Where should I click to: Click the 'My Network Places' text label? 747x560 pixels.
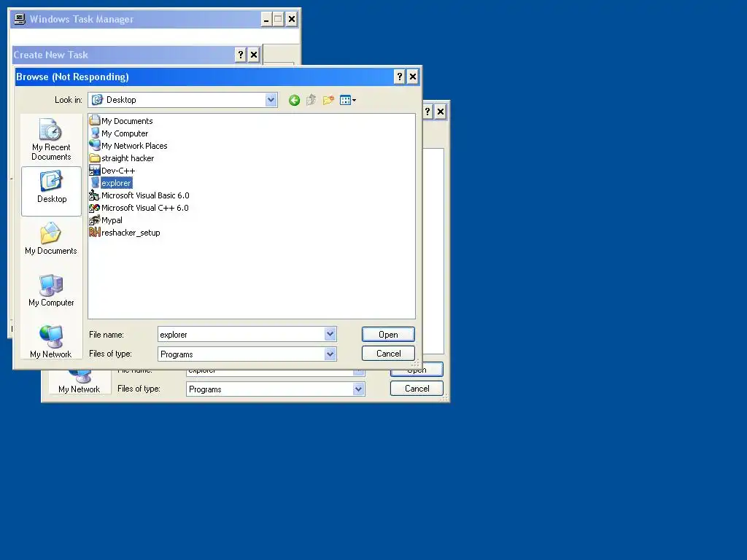point(134,146)
